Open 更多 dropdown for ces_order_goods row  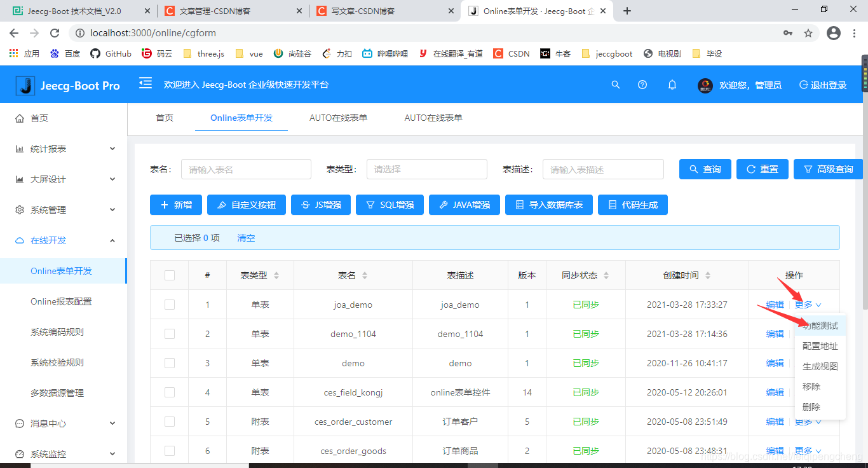pyautogui.click(x=808, y=451)
